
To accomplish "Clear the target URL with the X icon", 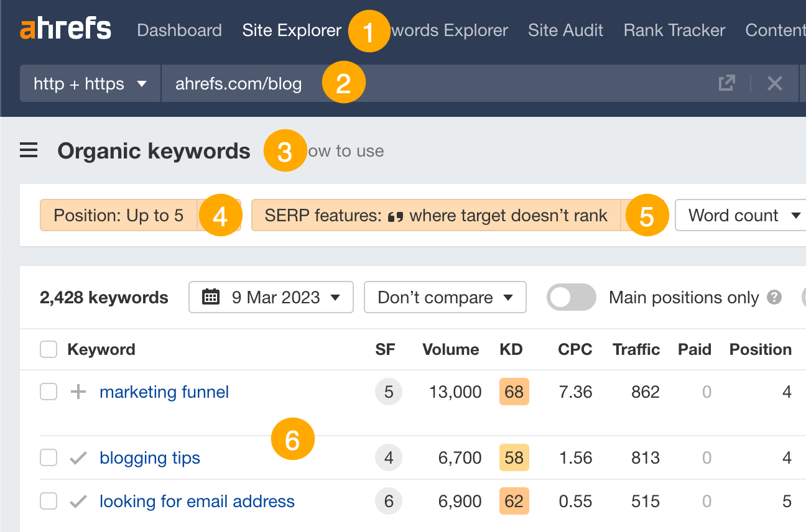I will tap(775, 82).
